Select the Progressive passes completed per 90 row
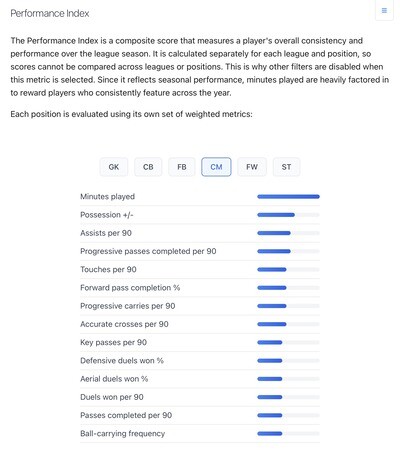Viewport: 400px width, 450px height. [200, 251]
